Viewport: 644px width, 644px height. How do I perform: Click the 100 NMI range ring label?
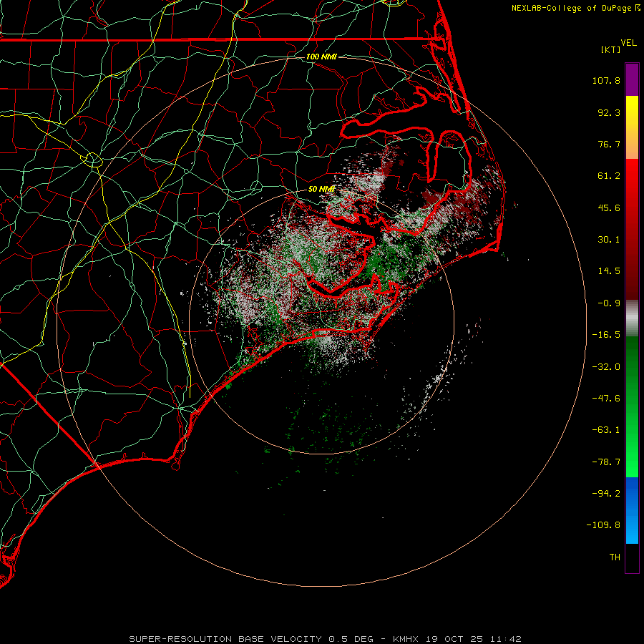321,57
